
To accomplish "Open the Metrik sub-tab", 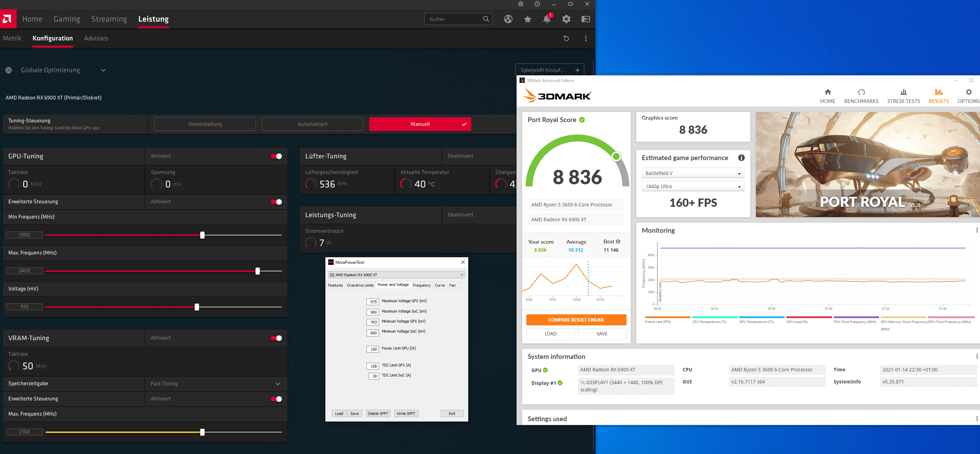I will tap(12, 38).
